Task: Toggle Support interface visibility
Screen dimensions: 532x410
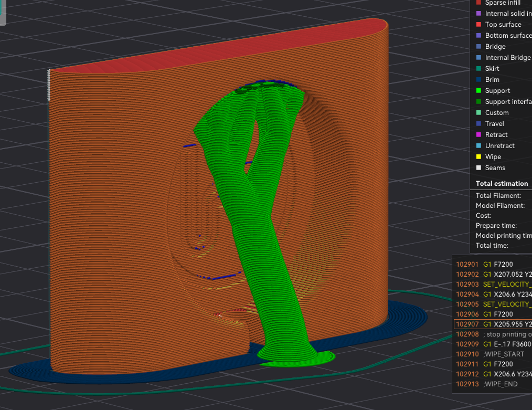Action: (x=507, y=102)
